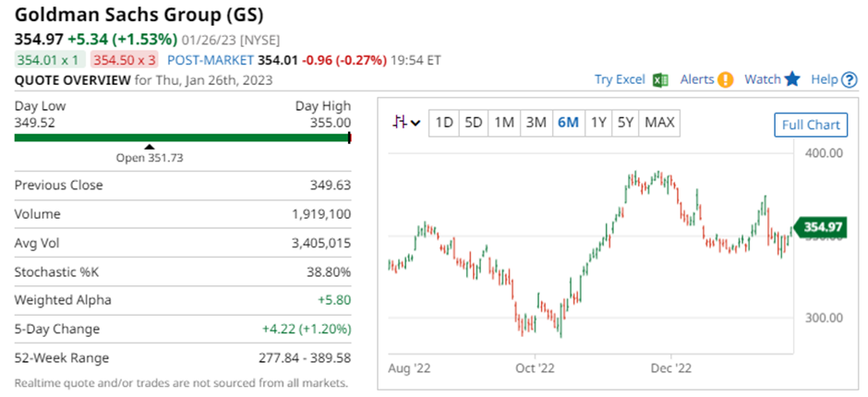Click the Help question mark icon
868x397 pixels.
pyautogui.click(x=850, y=79)
